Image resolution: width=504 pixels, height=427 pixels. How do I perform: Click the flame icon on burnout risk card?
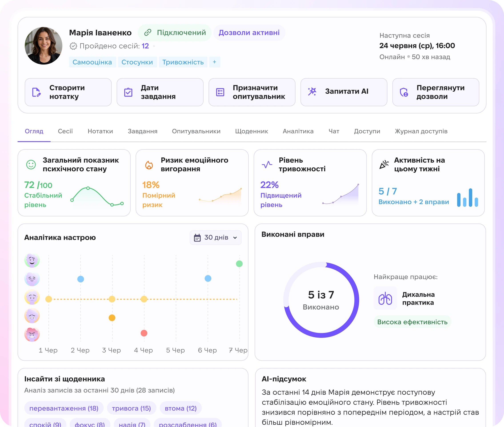pos(149,165)
